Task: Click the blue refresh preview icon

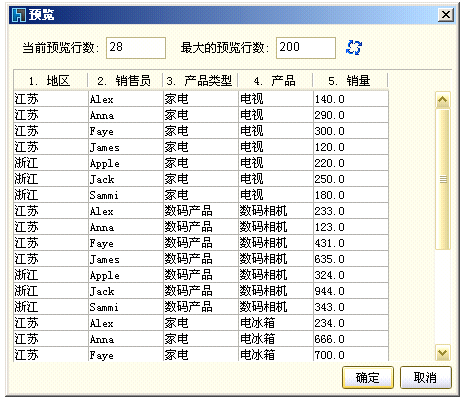Action: (x=354, y=47)
